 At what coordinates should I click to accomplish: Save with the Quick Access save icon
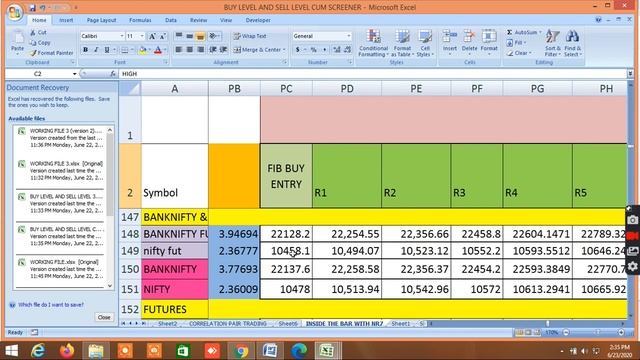pos(33,8)
